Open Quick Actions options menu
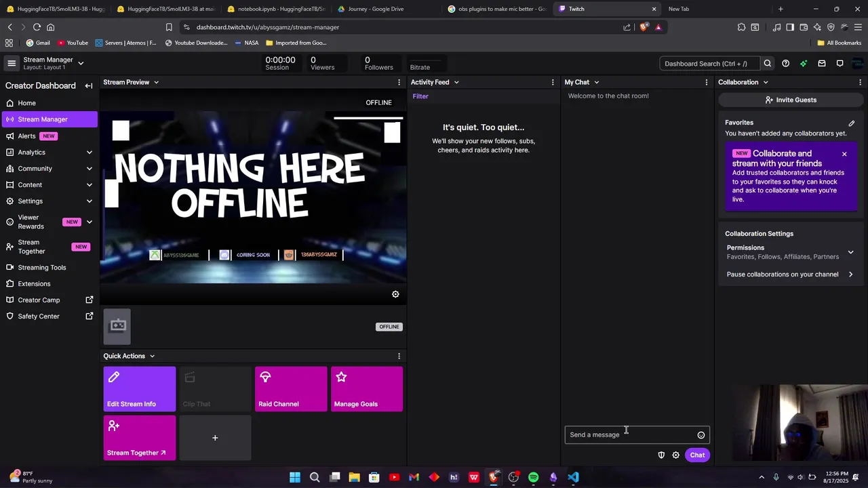This screenshot has height=488, width=868. (399, 356)
